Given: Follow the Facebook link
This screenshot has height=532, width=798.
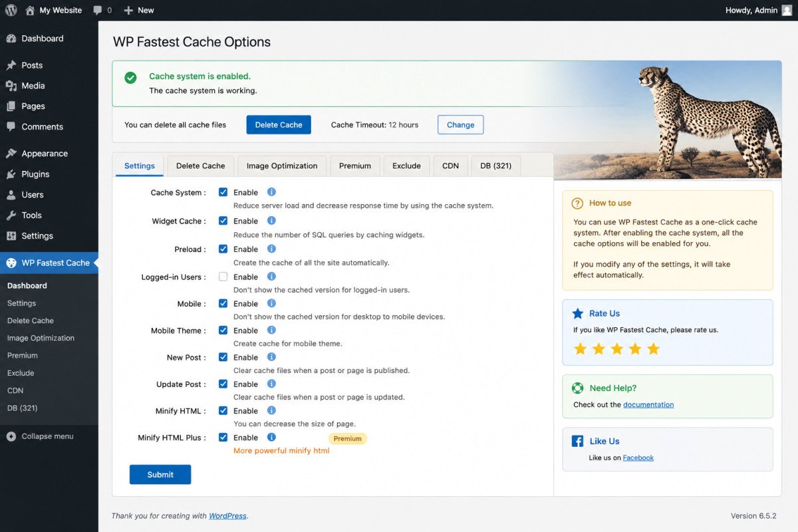Looking at the screenshot, I should 638,458.
